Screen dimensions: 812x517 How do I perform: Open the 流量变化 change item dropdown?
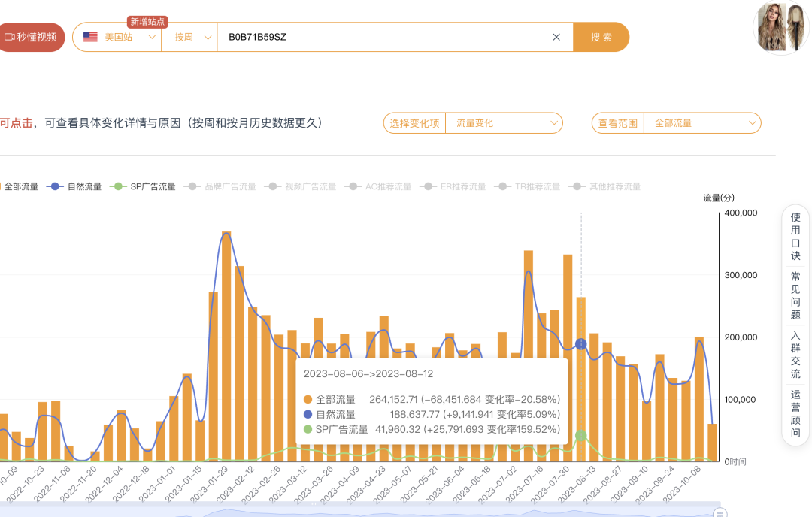(504, 123)
